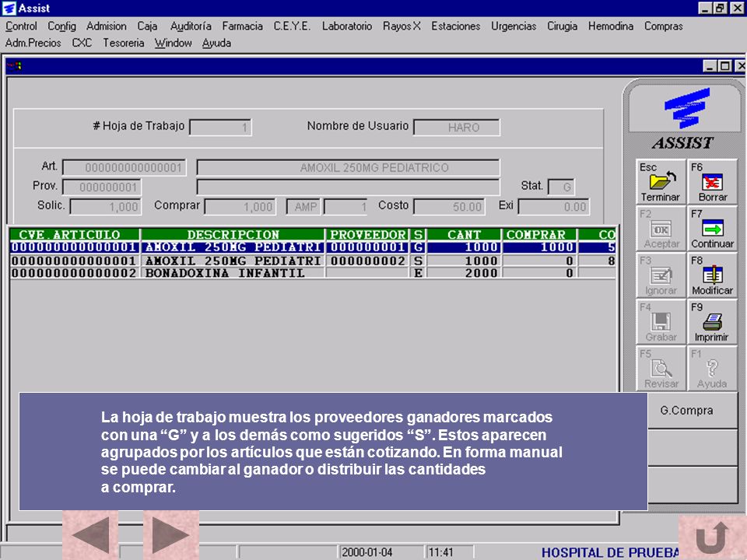Viewport: 747px width, 560px height.
Task: Click the F6 Borrar delete icon
Action: click(712, 181)
